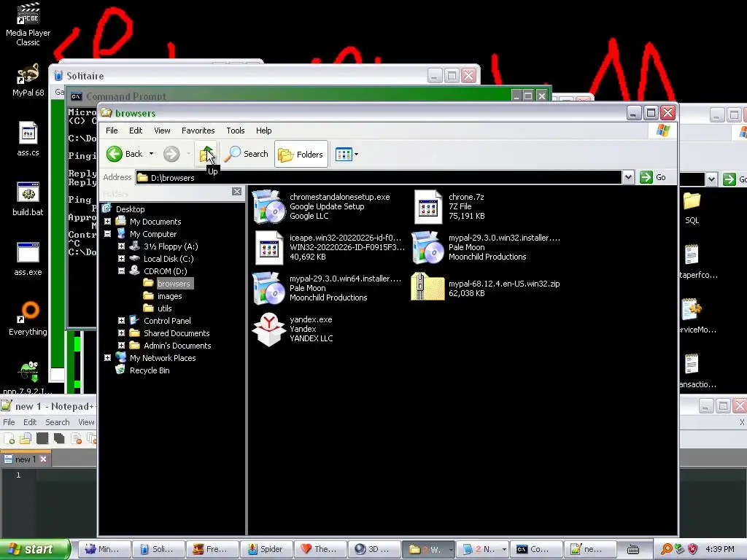Open the View menu in browsers window
This screenshot has width=747, height=560.
pos(162,131)
